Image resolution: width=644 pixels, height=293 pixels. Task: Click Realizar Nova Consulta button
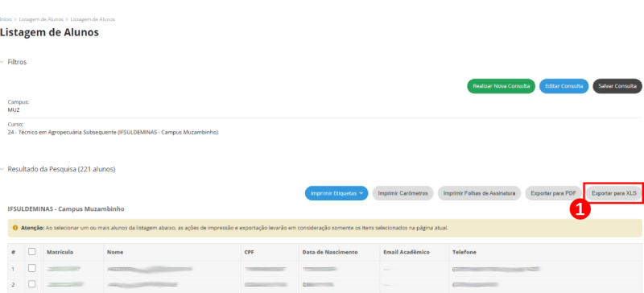[x=501, y=86]
